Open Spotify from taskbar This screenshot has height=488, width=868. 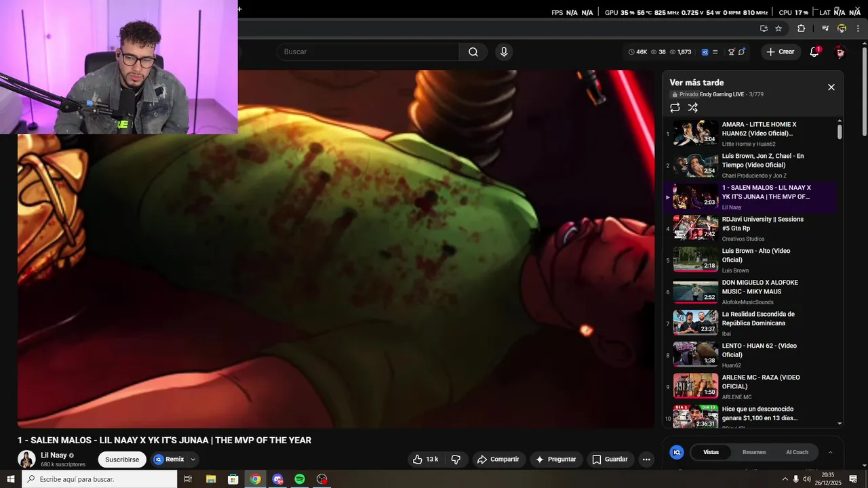pos(300,479)
